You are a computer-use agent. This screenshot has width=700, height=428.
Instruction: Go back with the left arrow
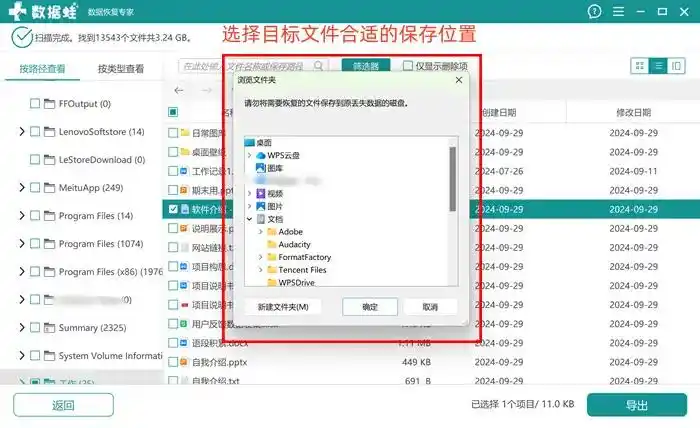179,91
